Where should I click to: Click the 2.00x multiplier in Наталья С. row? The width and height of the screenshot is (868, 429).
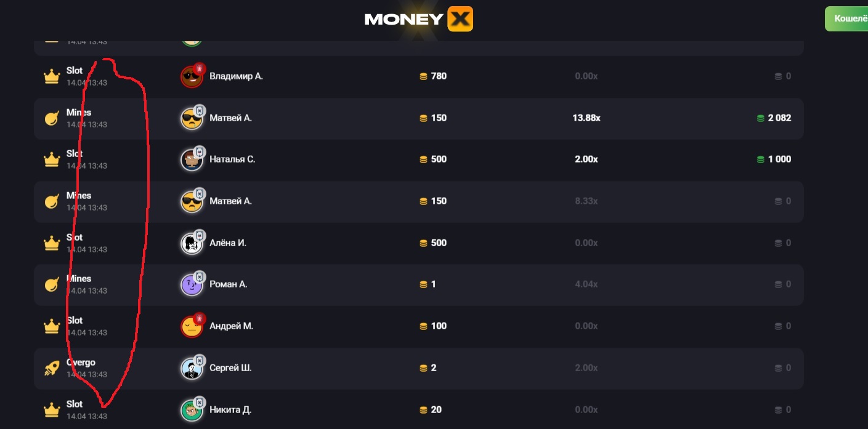pyautogui.click(x=586, y=159)
